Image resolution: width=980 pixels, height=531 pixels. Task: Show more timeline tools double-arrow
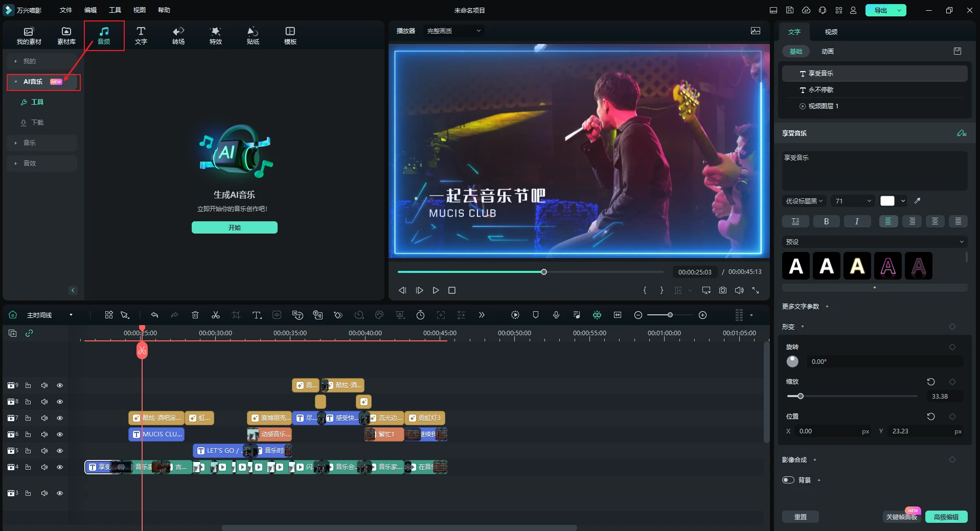pos(482,315)
